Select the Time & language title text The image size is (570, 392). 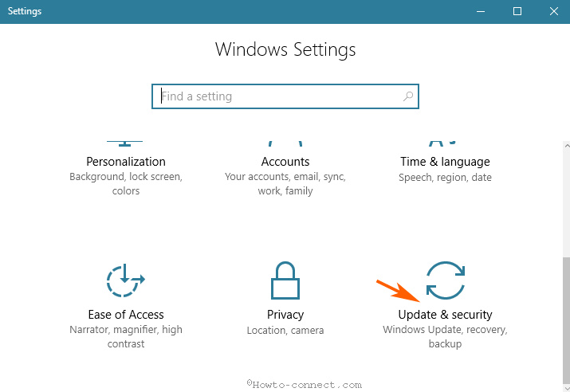[445, 162]
